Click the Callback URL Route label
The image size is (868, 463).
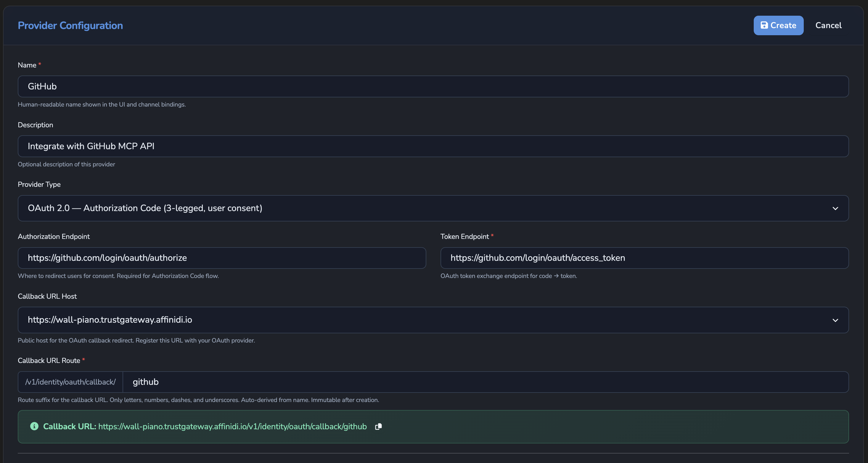pyautogui.click(x=49, y=361)
